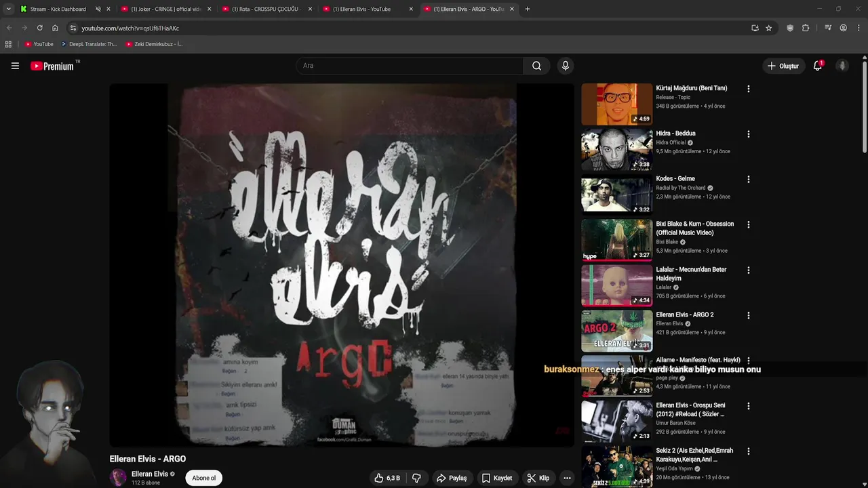Play Kürtaj Mağduru (Beni Tanı) thumbnail

(616, 104)
